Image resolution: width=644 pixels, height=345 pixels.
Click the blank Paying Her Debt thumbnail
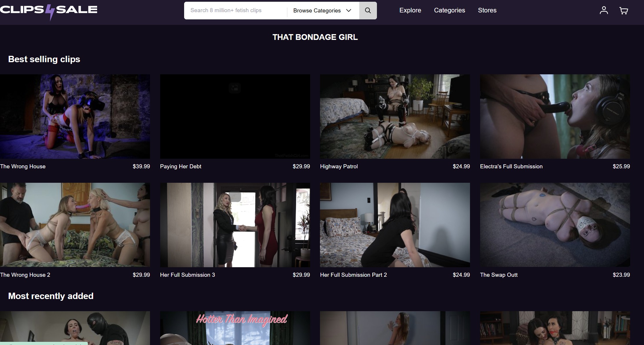(x=235, y=116)
